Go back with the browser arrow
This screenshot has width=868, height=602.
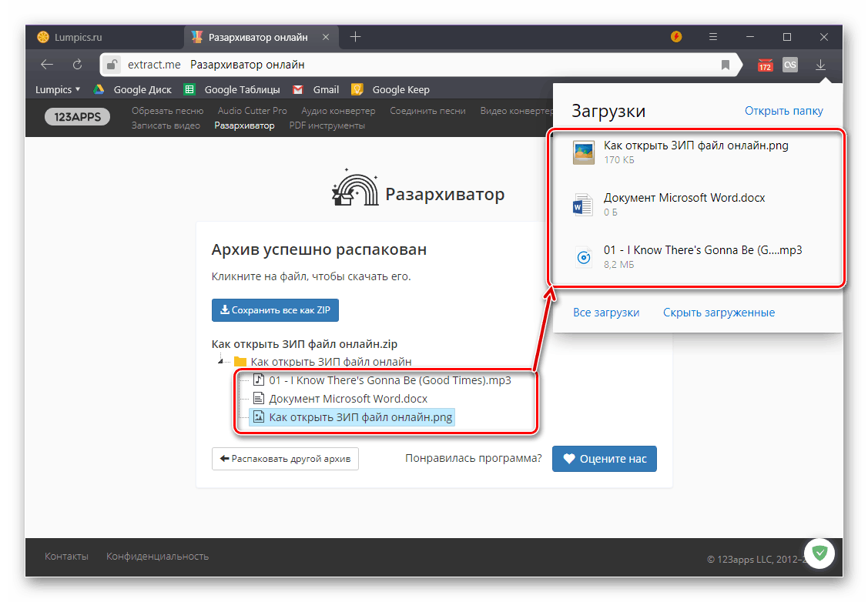click(47, 65)
